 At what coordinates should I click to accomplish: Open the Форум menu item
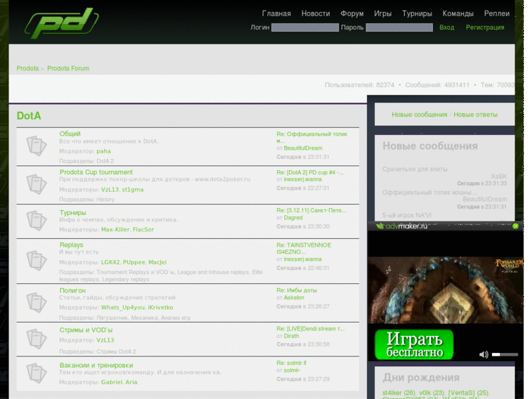[352, 13]
